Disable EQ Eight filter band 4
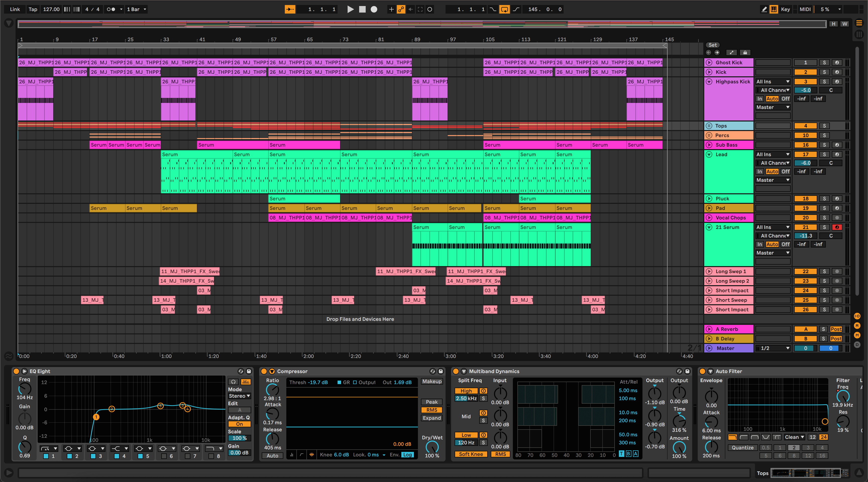The image size is (868, 482). click(117, 456)
